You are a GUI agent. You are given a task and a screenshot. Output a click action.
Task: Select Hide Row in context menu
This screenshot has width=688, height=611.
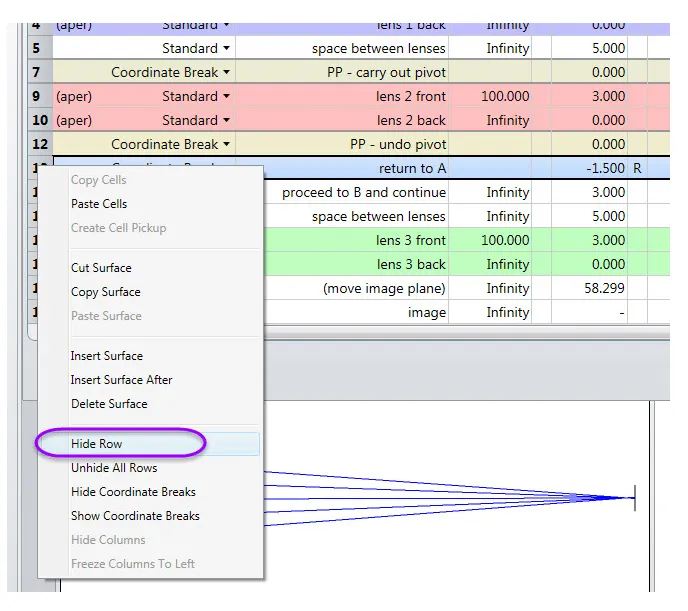(x=97, y=444)
